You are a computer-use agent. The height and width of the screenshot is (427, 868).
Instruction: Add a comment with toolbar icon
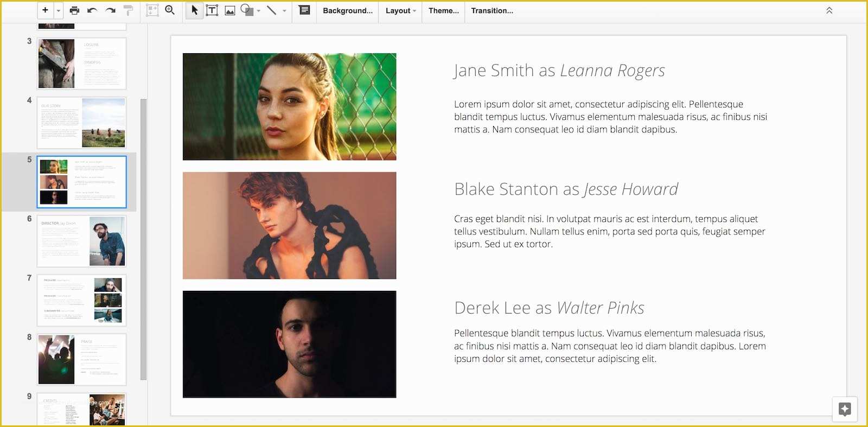coord(304,10)
